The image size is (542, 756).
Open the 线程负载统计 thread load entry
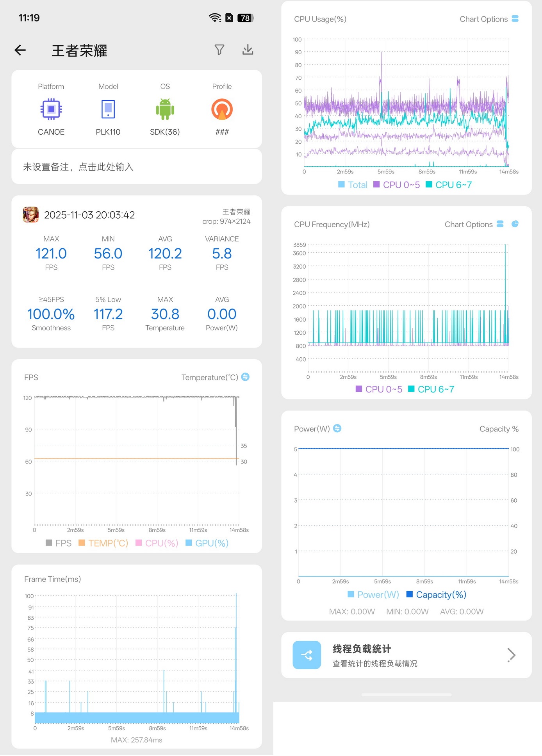click(406, 655)
